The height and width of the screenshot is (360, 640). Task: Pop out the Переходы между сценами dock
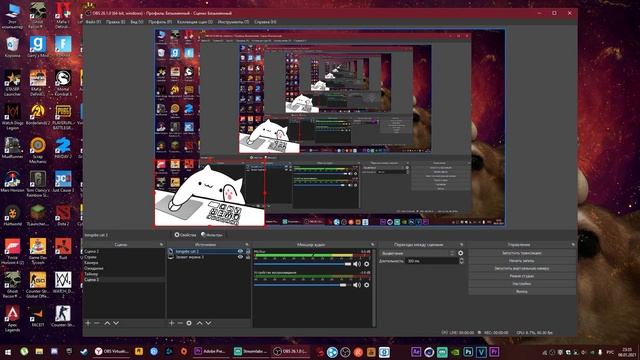[462, 244]
